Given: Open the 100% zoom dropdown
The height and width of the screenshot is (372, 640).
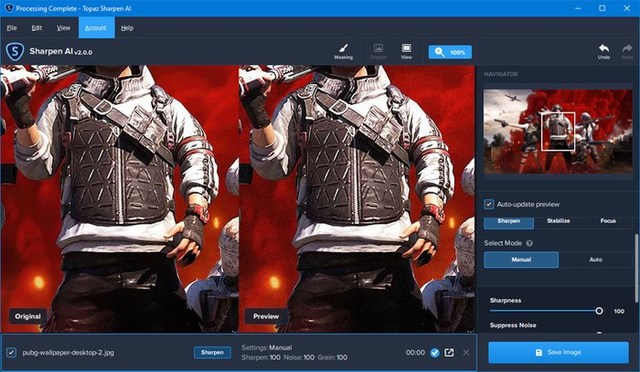Looking at the screenshot, I should tap(450, 52).
